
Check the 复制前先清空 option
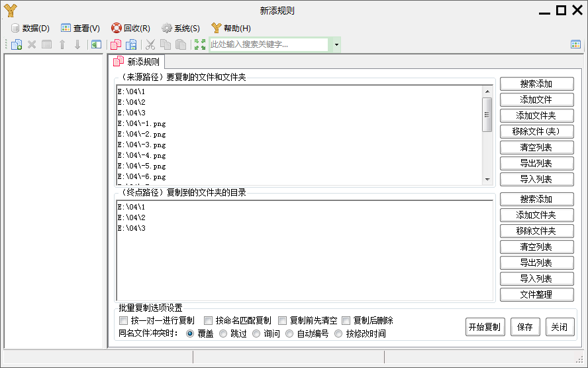point(307,320)
